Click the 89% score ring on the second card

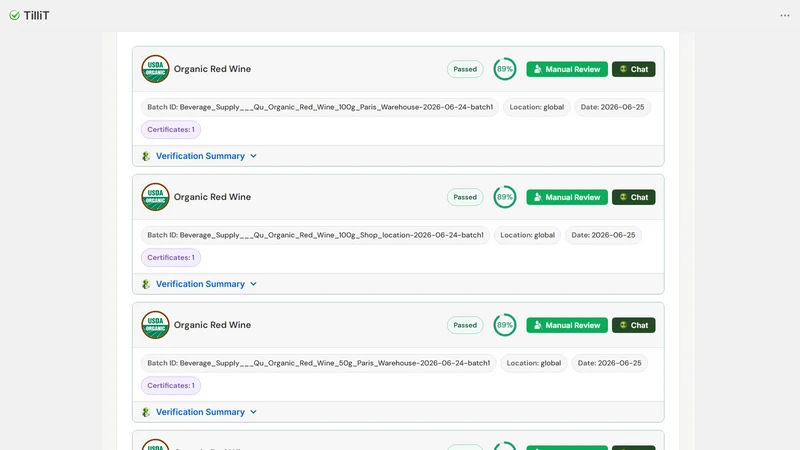[505, 197]
